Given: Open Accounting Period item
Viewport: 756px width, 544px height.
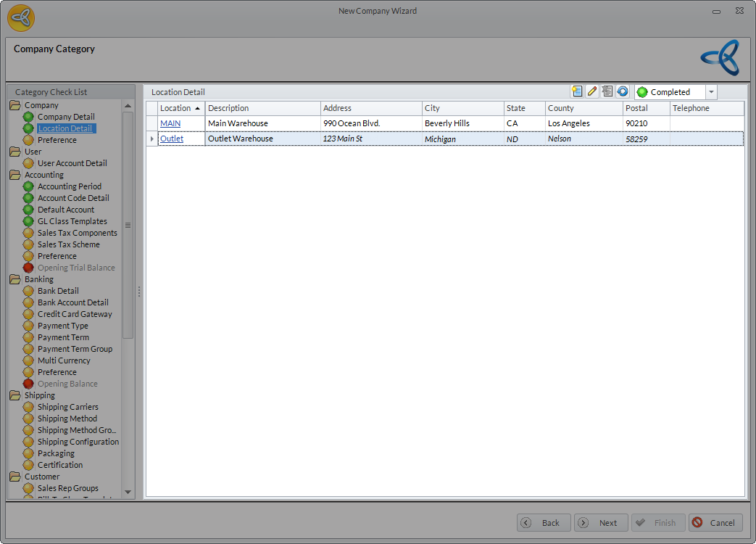Looking at the screenshot, I should point(70,186).
